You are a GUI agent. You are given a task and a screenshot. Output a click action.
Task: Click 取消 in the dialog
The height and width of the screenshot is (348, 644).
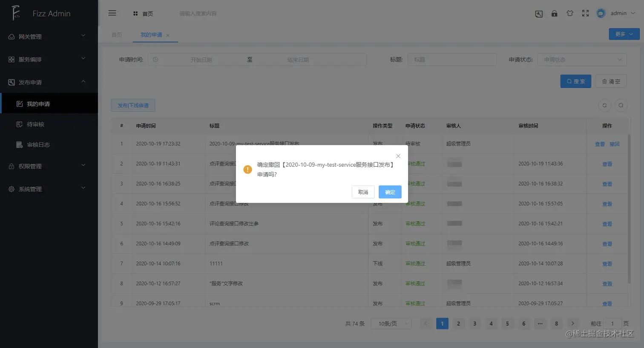363,192
